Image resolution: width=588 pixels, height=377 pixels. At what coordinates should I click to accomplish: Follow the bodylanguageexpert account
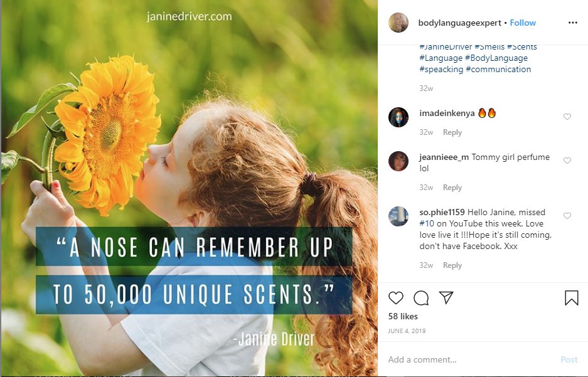click(523, 23)
